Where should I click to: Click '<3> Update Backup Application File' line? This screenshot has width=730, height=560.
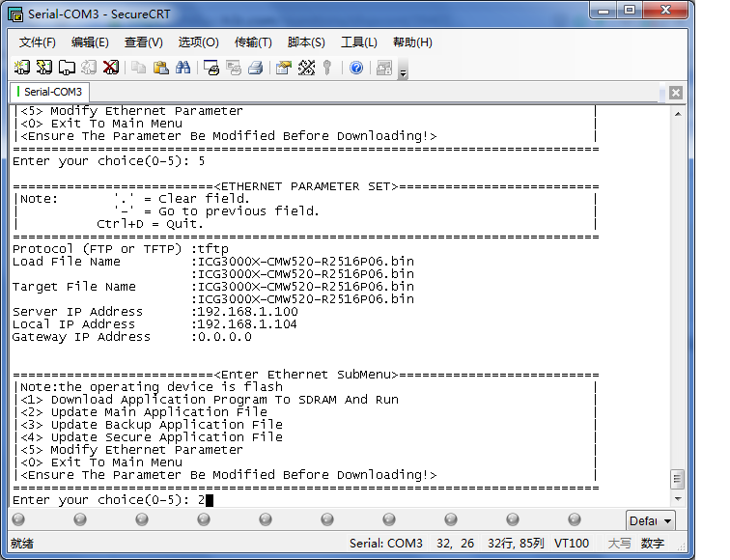[152, 425]
